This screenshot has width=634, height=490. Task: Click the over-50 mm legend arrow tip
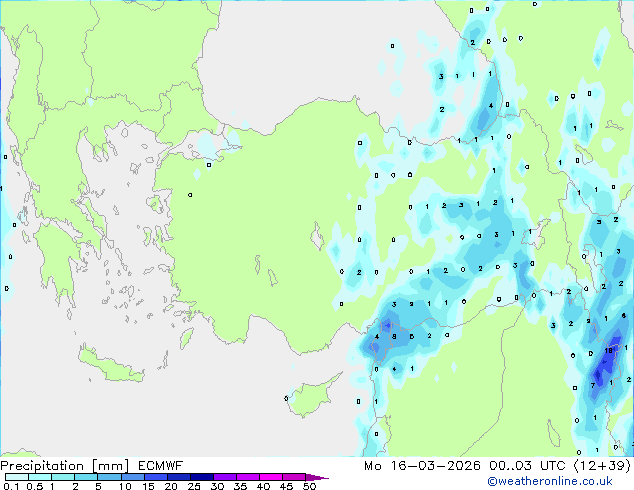[x=317, y=477]
